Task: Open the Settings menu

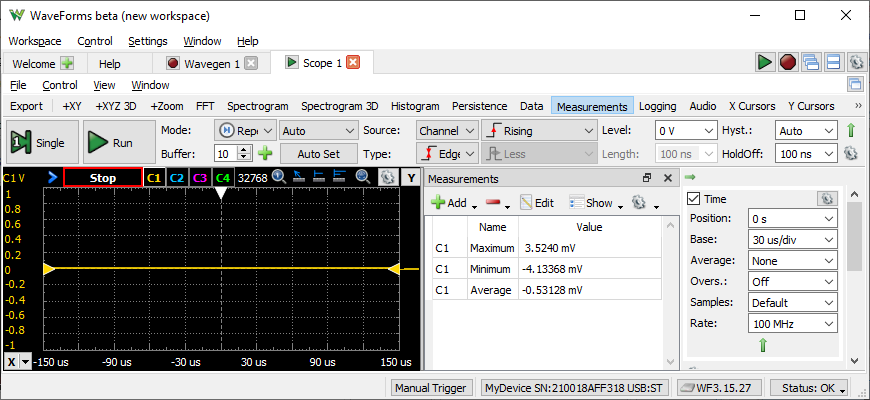Action: tap(148, 41)
